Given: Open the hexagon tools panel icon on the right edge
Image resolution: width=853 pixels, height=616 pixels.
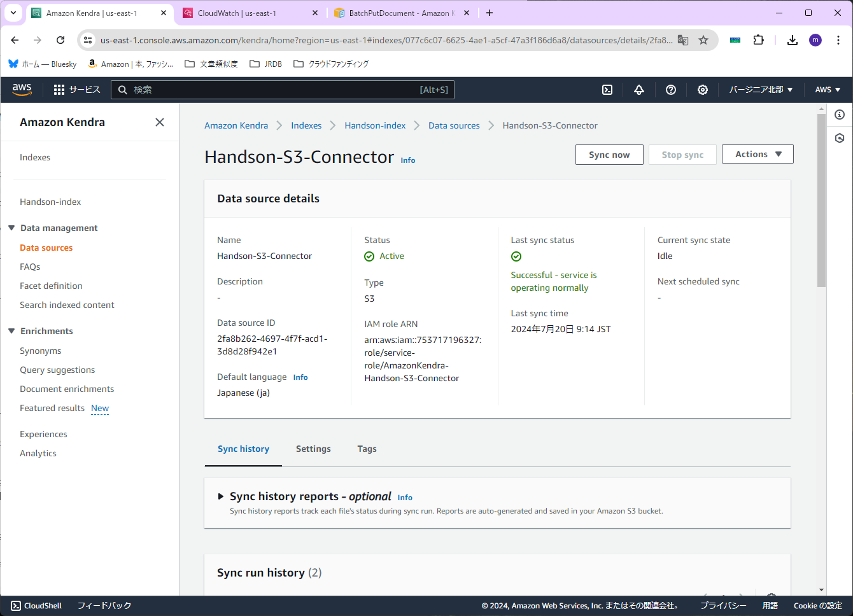Looking at the screenshot, I should pyautogui.click(x=840, y=138).
